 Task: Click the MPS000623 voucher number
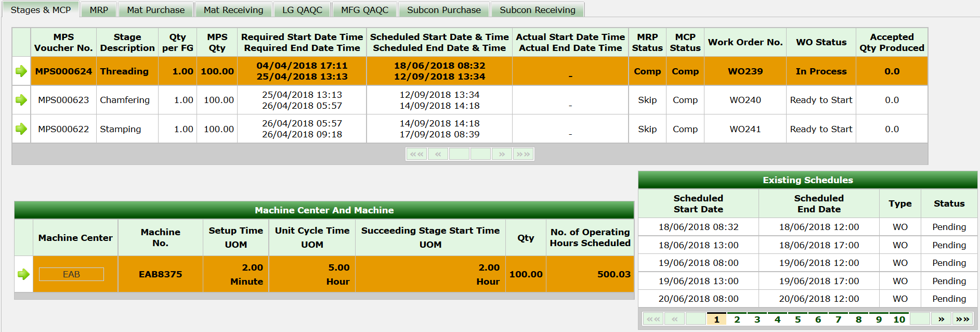(63, 100)
